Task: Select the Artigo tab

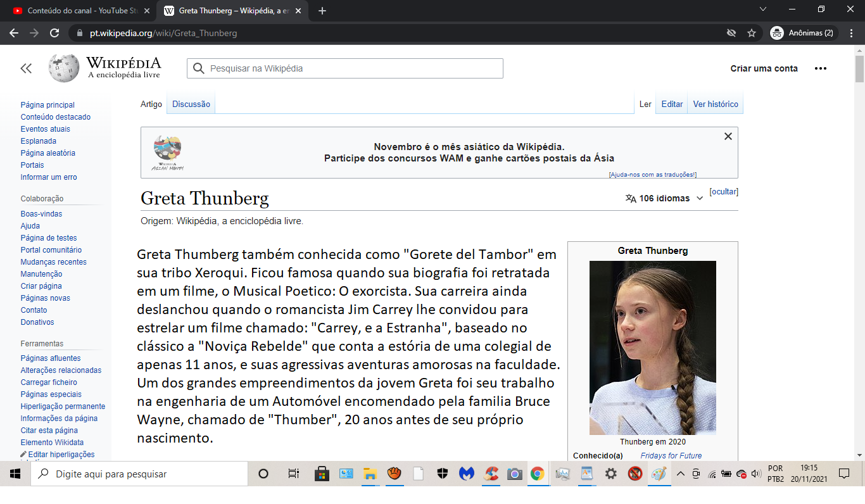Action: coord(151,104)
